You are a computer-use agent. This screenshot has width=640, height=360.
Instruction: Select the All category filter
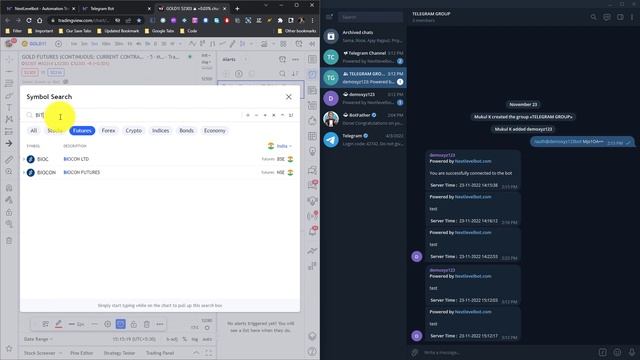coord(33,131)
